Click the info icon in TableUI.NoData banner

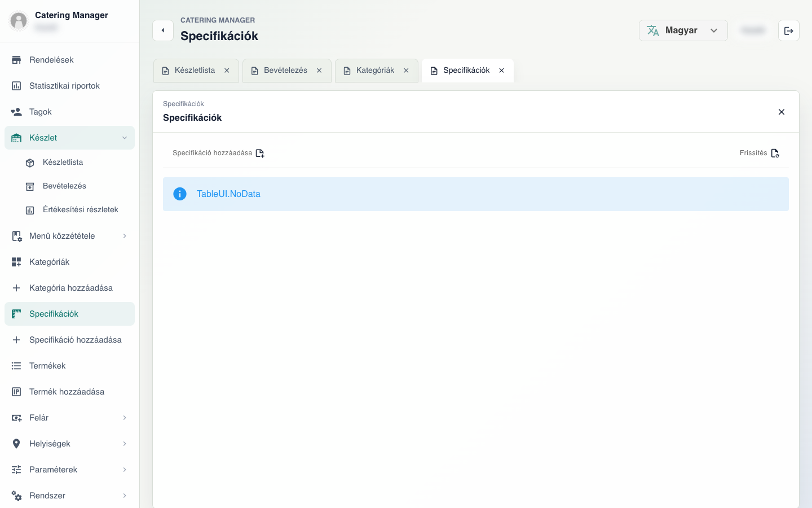click(x=180, y=194)
